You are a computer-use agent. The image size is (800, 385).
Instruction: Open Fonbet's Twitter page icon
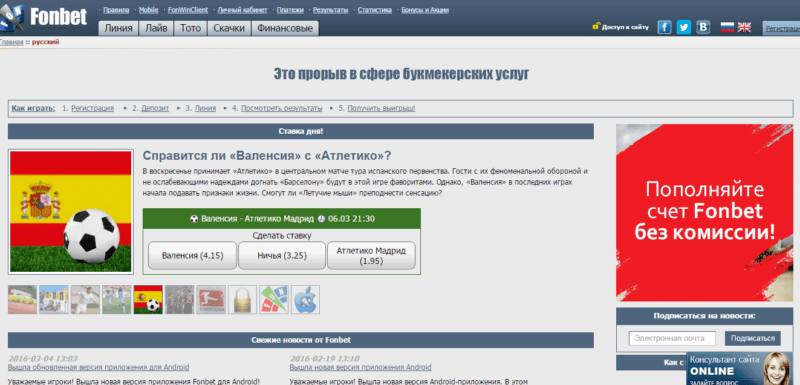684,27
